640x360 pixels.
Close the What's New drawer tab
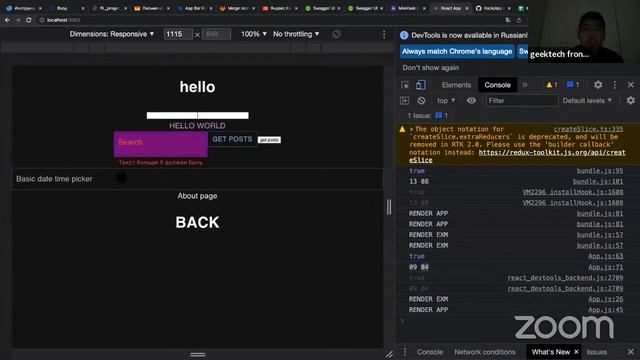pyautogui.click(x=576, y=352)
